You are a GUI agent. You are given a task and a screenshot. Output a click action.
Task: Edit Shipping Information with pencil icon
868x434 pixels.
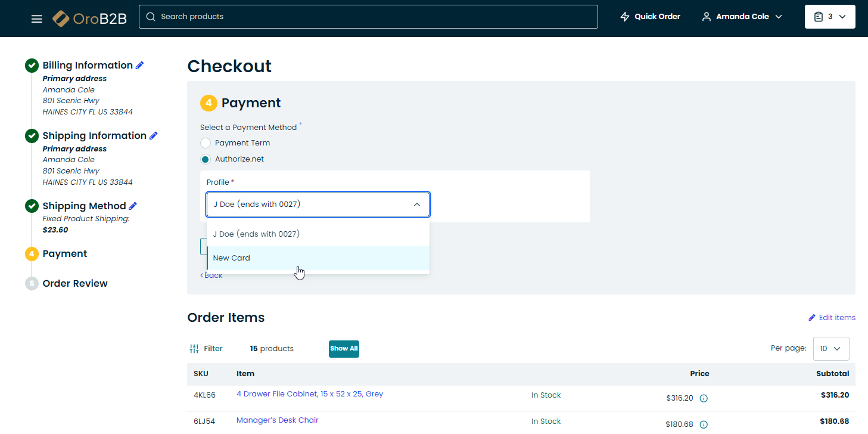click(154, 136)
